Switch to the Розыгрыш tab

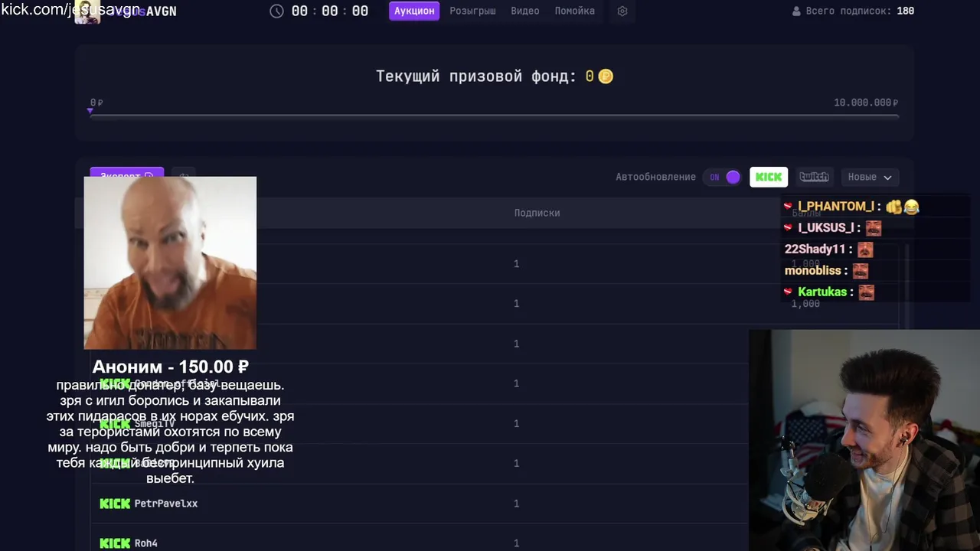[x=472, y=11]
